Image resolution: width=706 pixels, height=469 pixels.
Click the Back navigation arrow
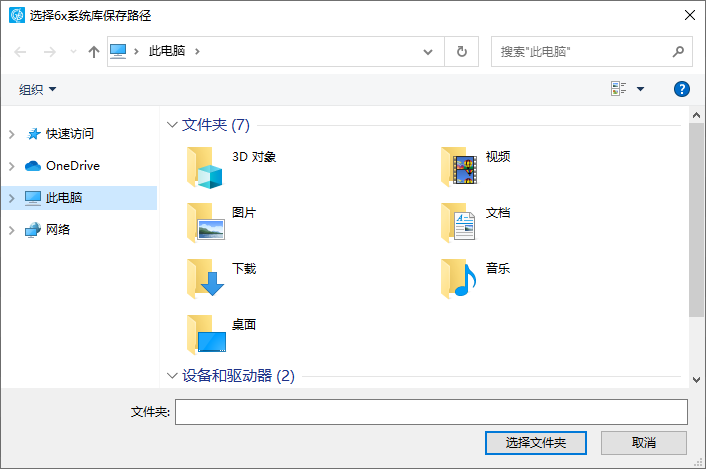tap(20, 52)
